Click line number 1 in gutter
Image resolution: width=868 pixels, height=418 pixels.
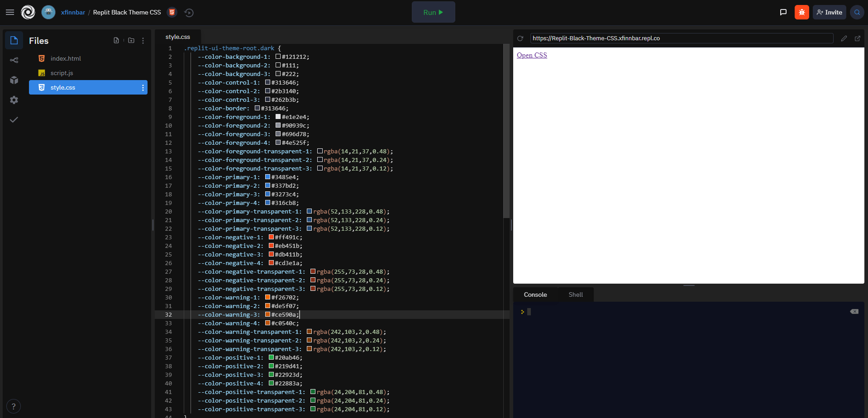click(170, 48)
